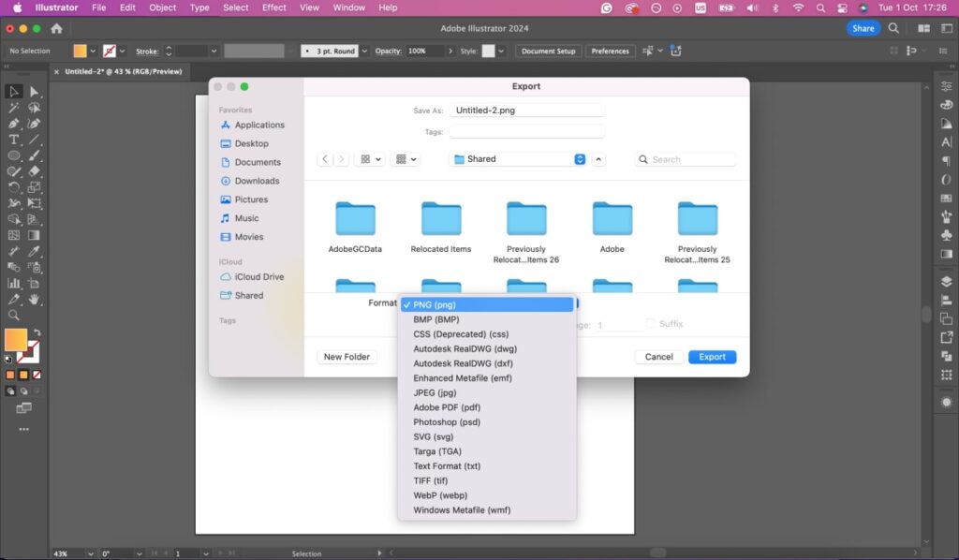The image size is (959, 560).
Task: Collapse the dialog with chevron button
Action: point(598,159)
